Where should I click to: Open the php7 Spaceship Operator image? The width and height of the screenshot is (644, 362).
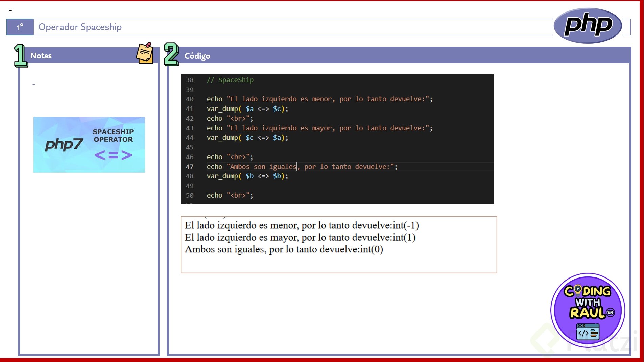tap(89, 145)
